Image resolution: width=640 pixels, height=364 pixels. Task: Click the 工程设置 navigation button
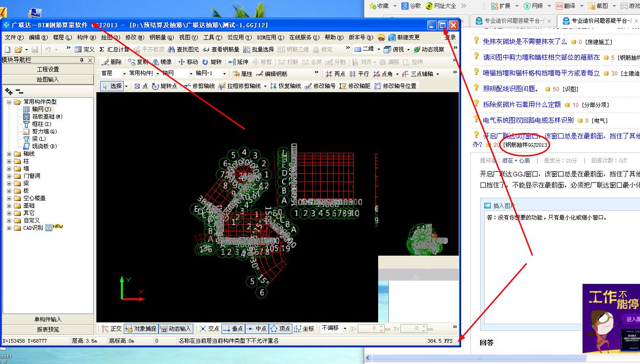pos(48,69)
